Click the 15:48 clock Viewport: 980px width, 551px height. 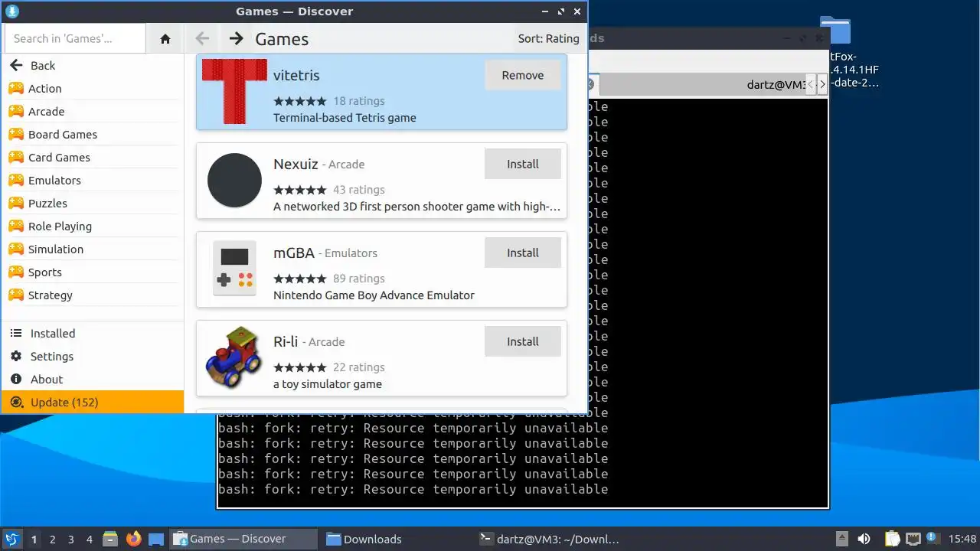962,539
